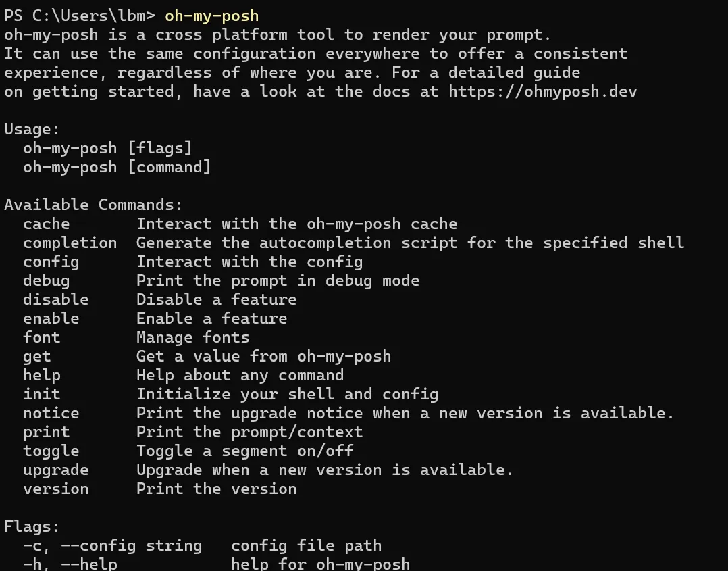Click the 'notice' command name
Screen dimensions: 728x571
tap(51, 413)
